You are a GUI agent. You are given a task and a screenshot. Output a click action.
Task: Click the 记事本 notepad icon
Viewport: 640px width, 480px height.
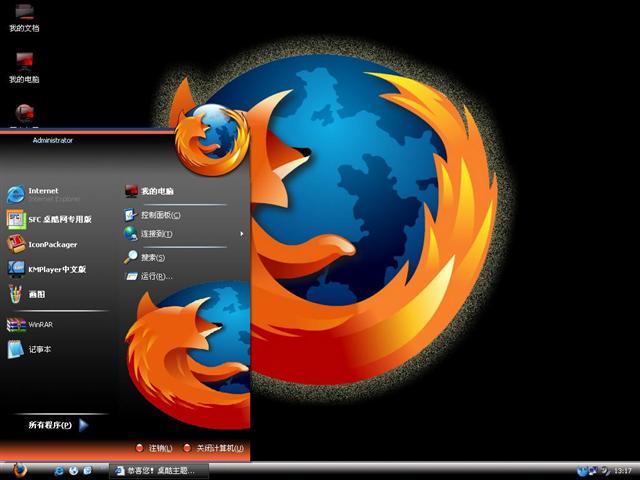16,349
